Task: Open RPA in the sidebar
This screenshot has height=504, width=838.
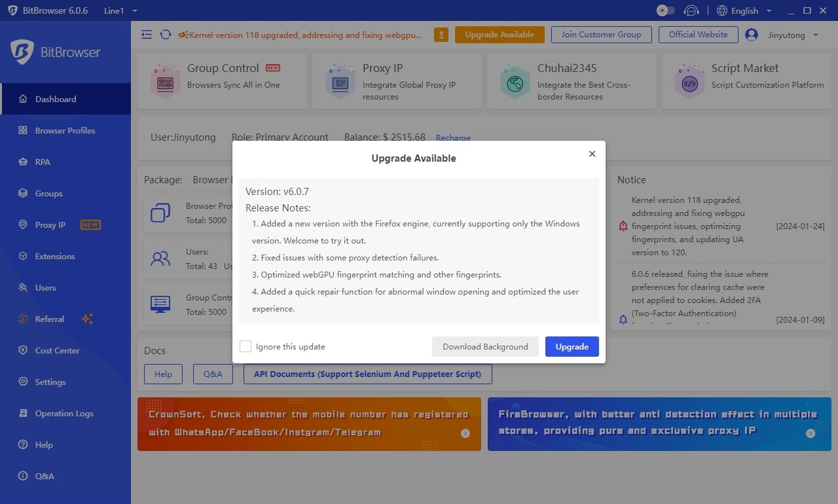Action: tap(65, 162)
